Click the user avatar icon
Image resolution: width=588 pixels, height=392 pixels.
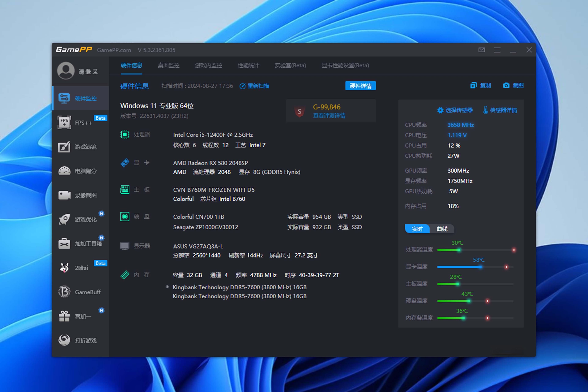pos(66,71)
